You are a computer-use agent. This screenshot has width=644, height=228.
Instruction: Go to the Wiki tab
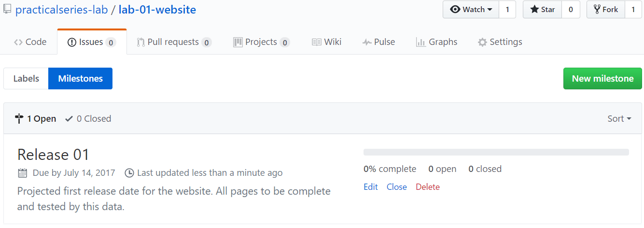tap(327, 42)
